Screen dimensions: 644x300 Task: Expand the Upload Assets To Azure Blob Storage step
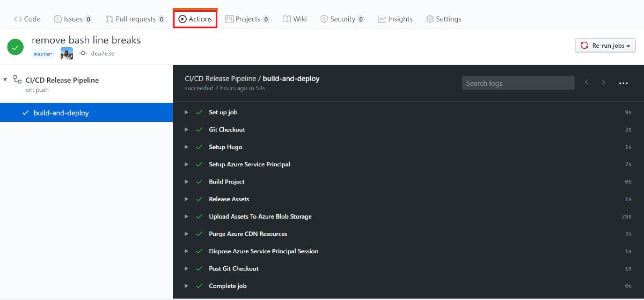pyautogui.click(x=186, y=216)
